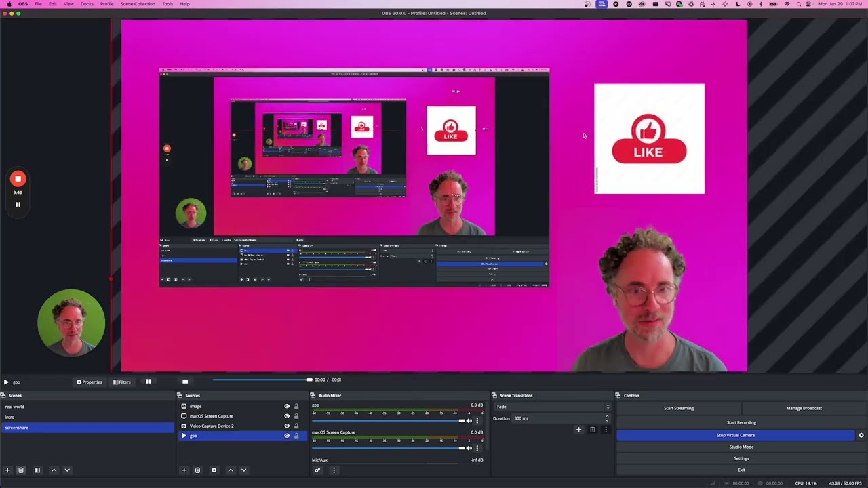Click Exit in the Controls dock
This screenshot has width=868, height=488.
(741, 470)
